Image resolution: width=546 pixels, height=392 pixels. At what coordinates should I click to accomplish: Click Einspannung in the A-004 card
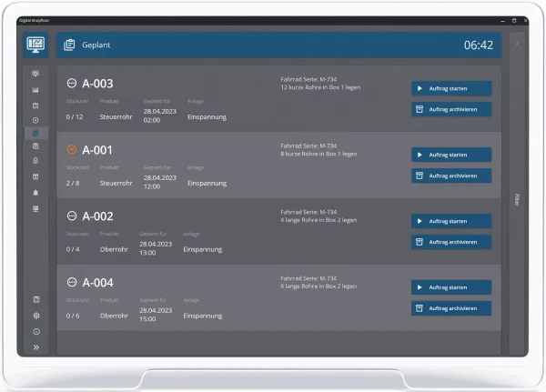[x=203, y=316]
